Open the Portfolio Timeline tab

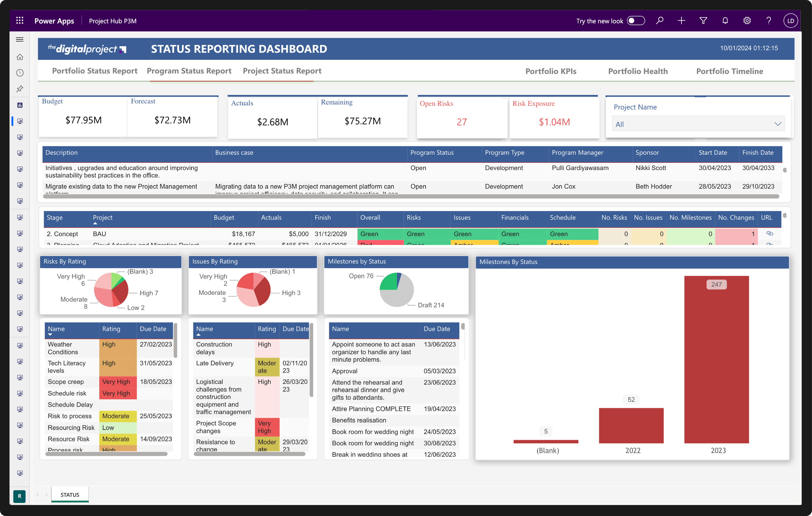(x=729, y=71)
